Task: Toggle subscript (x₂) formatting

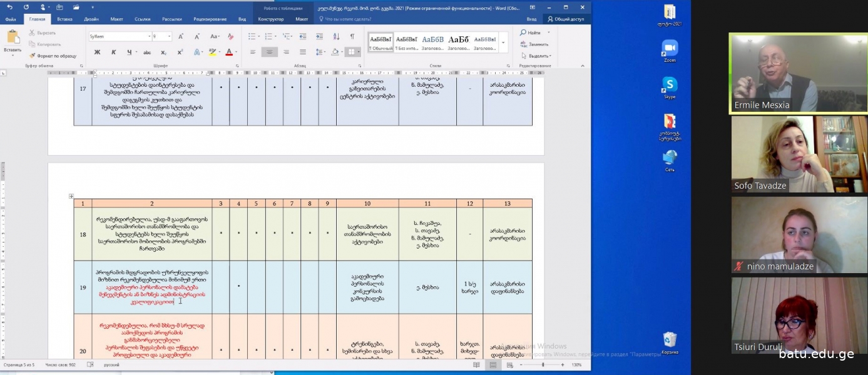Action: coord(163,52)
